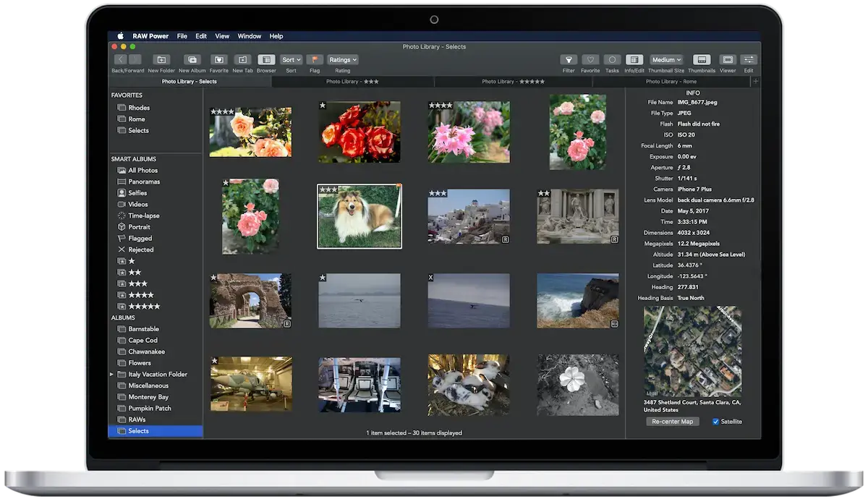Select the Pumpkin Patch album
This screenshot has width=868, height=499.
click(x=150, y=408)
